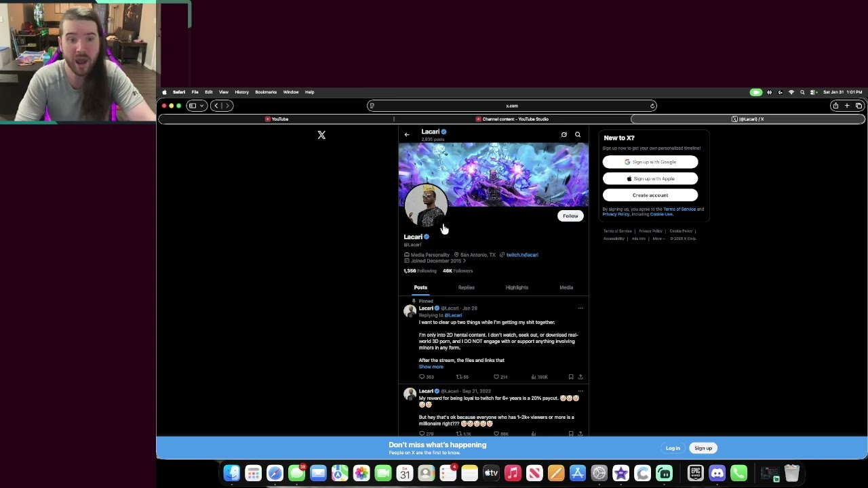Click the X logo icon
This screenshot has width=868, height=488.
321,135
